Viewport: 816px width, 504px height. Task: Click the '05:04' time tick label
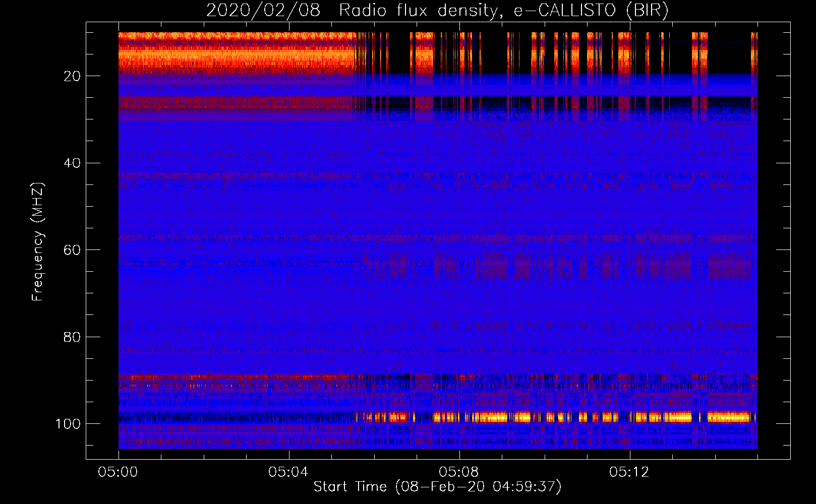(x=288, y=472)
